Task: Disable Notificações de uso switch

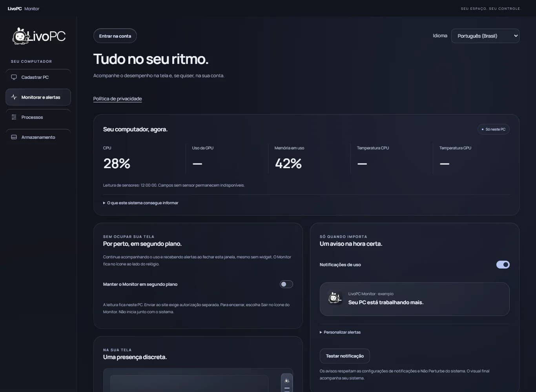Action: [503, 265]
